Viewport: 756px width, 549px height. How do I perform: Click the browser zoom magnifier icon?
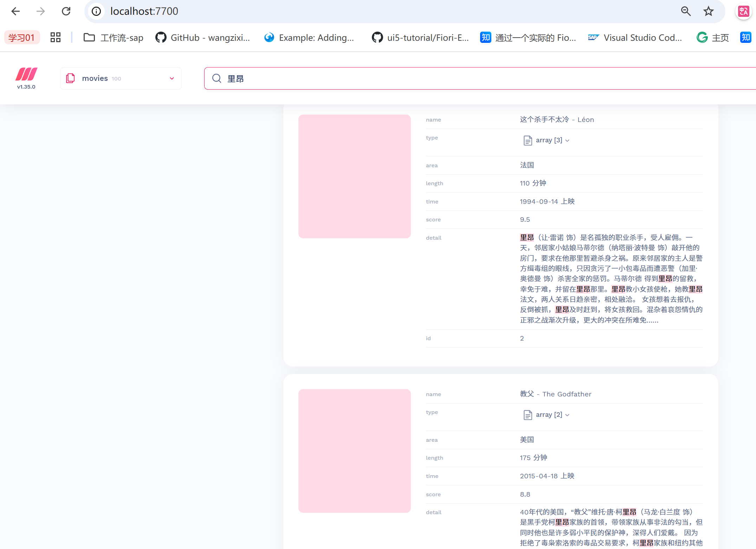click(685, 11)
